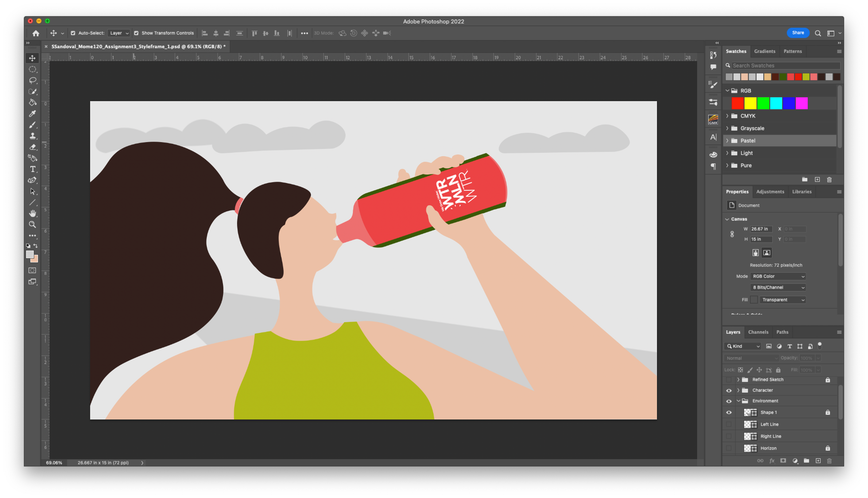
Task: Hide the Shape 1 layer
Action: pyautogui.click(x=729, y=412)
